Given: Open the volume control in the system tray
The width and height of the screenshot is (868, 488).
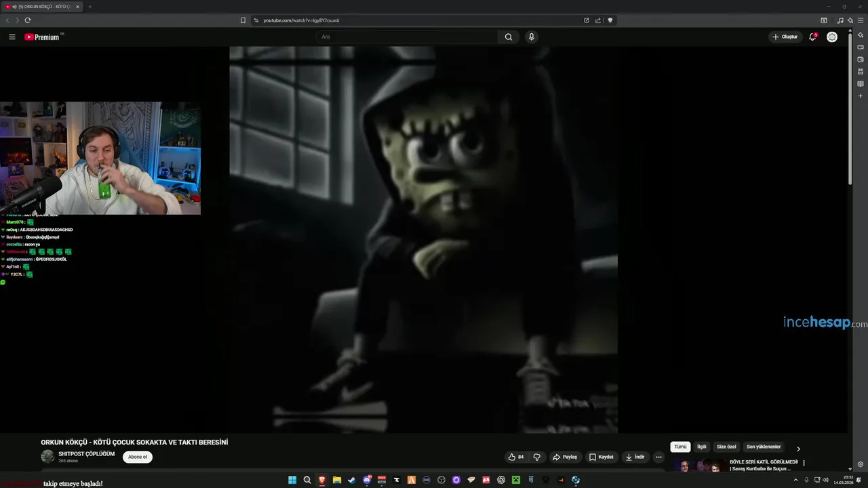Looking at the screenshot, I should pyautogui.click(x=825, y=480).
